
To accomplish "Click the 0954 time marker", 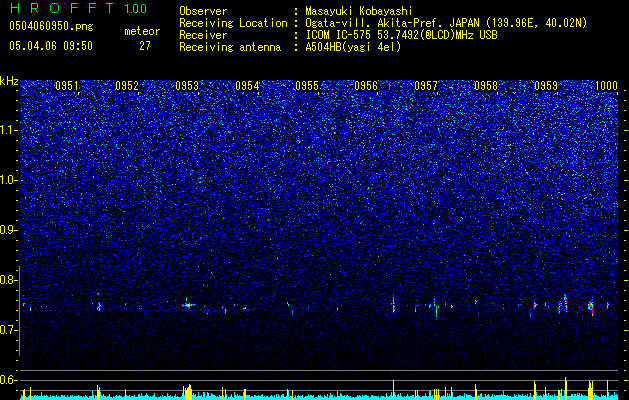I will (247, 86).
